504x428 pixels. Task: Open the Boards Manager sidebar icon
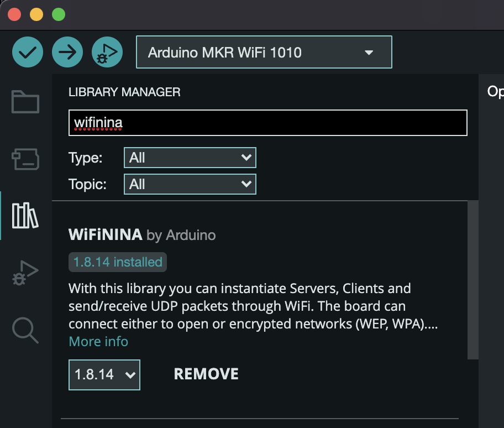[24, 159]
